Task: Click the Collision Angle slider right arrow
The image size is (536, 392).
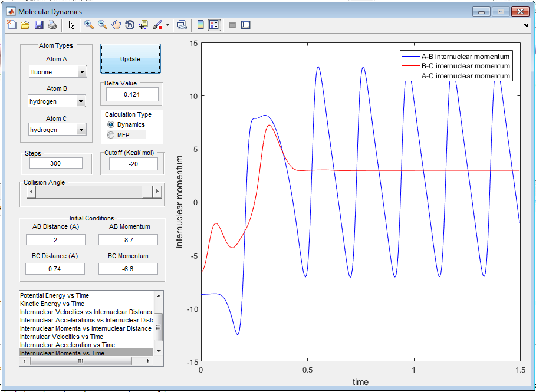Action: pyautogui.click(x=157, y=192)
